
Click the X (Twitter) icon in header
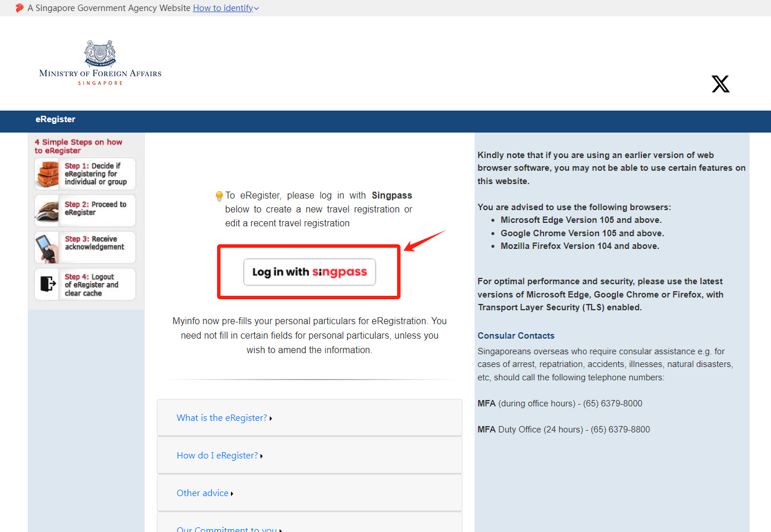point(721,84)
